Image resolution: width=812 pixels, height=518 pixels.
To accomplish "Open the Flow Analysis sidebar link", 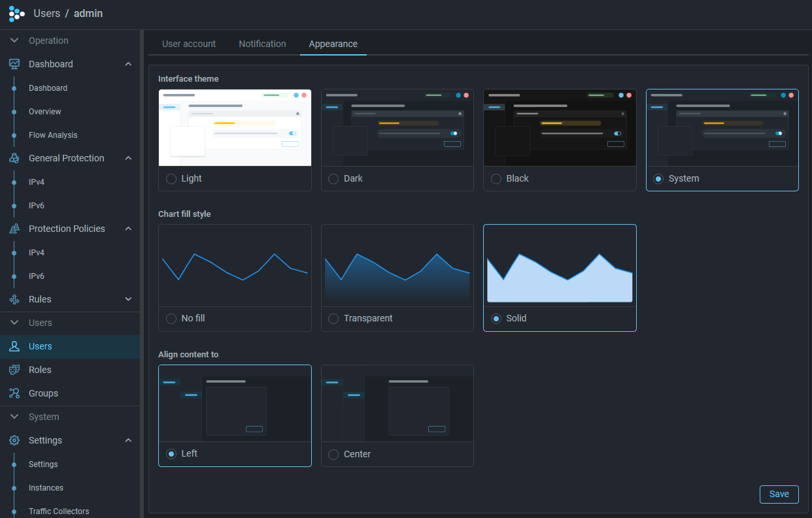I will coord(53,135).
